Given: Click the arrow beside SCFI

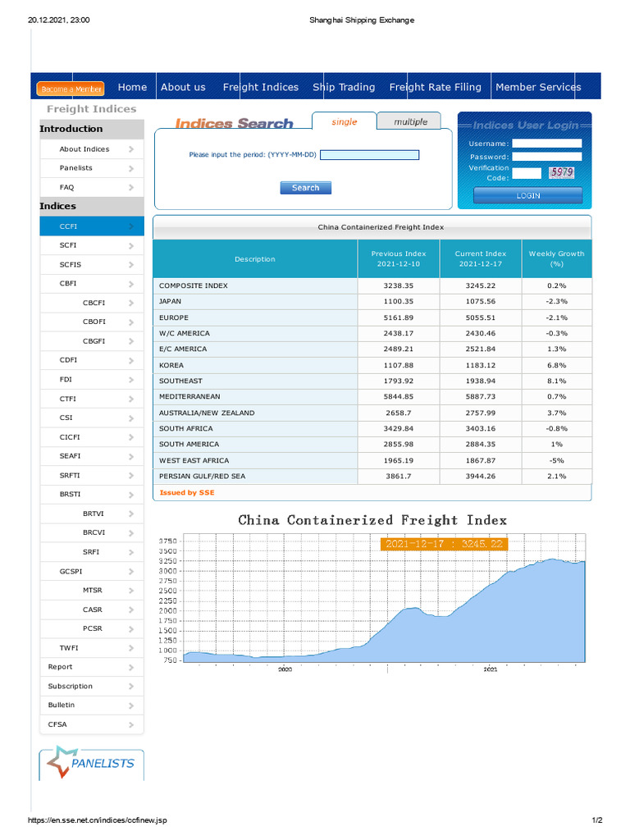Looking at the screenshot, I should pyautogui.click(x=131, y=246).
